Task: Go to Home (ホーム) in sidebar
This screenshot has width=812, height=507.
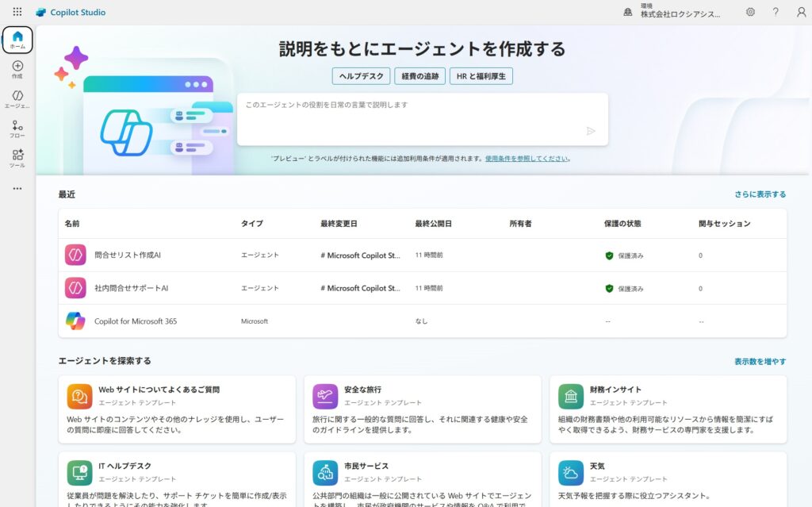Action: point(17,40)
